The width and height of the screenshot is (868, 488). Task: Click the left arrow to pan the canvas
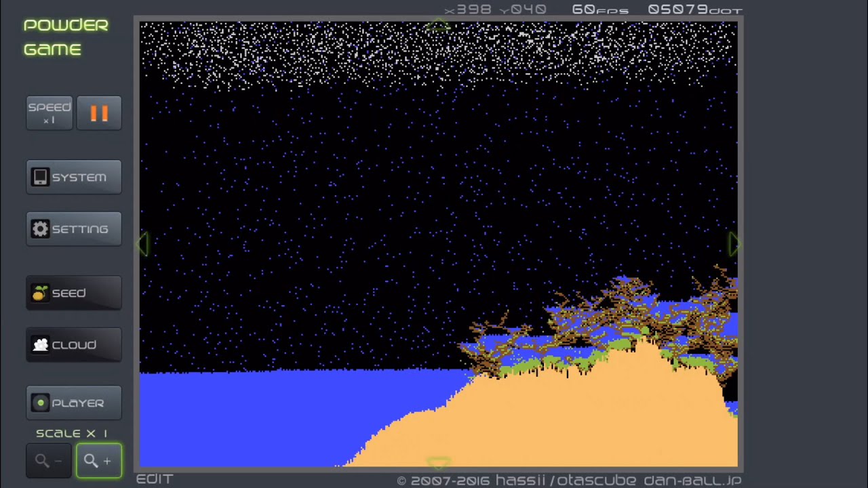click(x=144, y=245)
